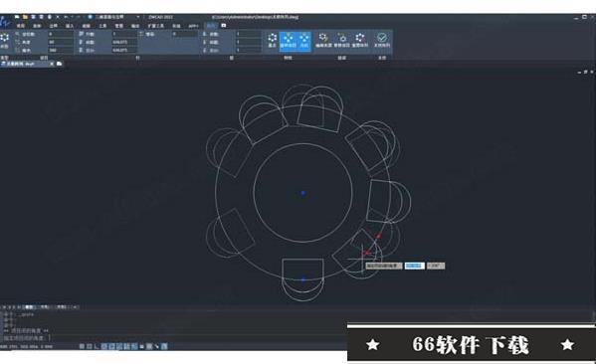
Task: Click the item count input field
Action: click(61, 34)
